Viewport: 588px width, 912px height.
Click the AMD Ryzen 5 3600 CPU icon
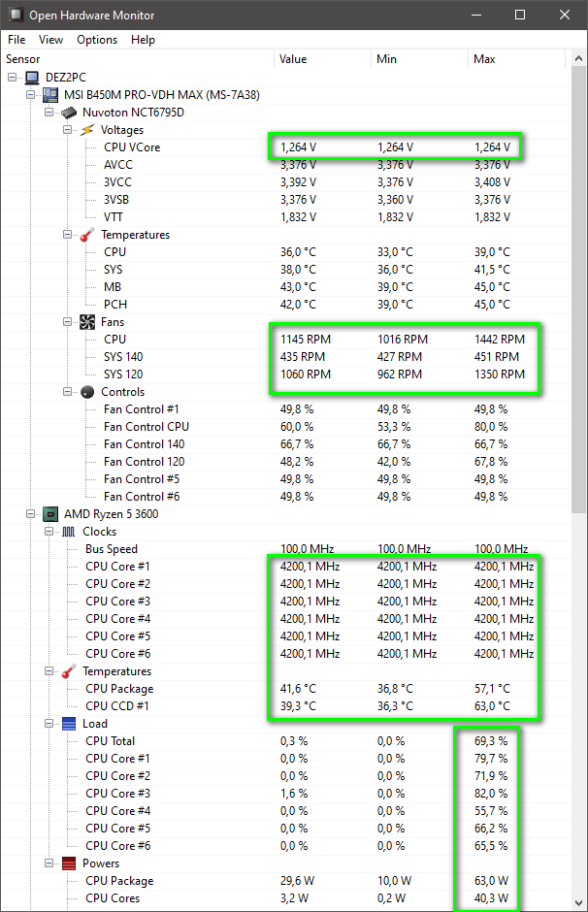50,514
